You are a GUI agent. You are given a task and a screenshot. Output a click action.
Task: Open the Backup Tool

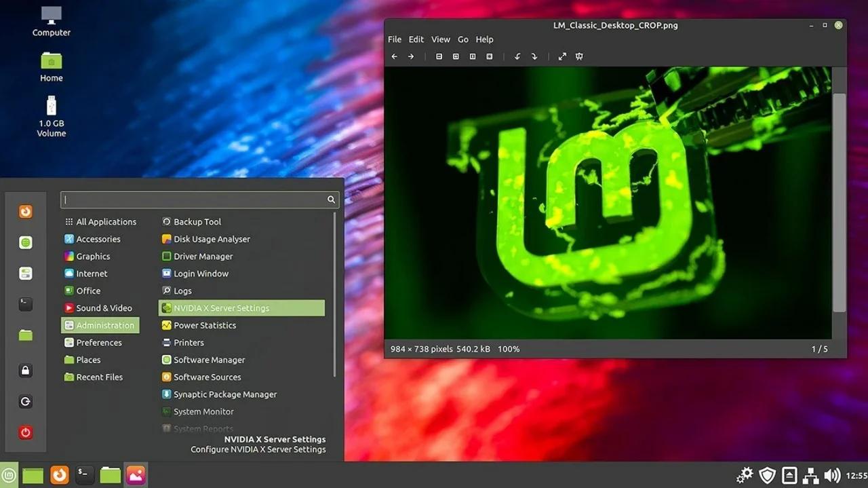point(197,221)
